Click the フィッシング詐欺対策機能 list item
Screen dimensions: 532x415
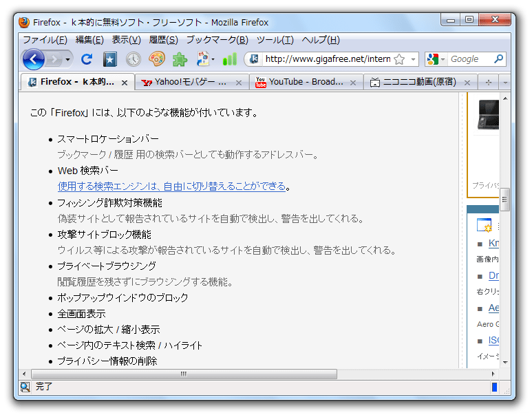coord(109,203)
